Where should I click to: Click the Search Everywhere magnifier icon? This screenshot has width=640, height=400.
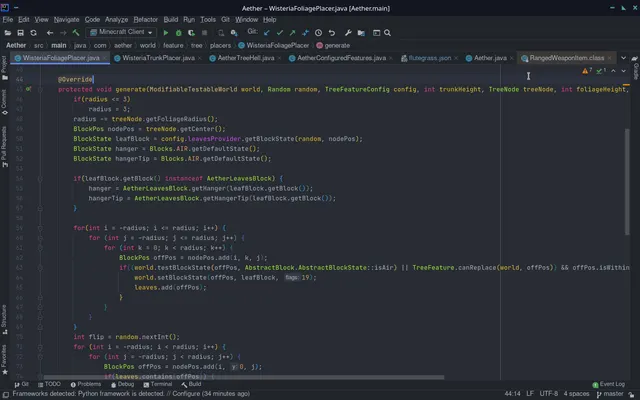click(387, 33)
